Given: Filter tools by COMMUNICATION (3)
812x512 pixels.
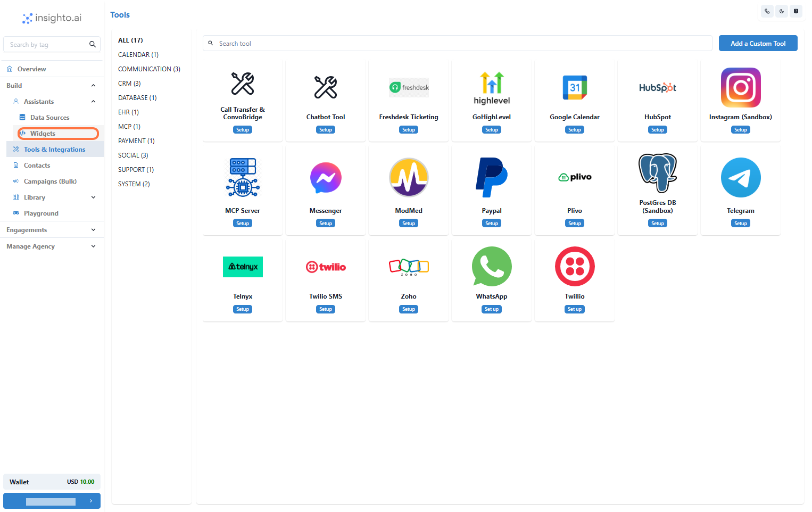Looking at the screenshot, I should pos(149,69).
